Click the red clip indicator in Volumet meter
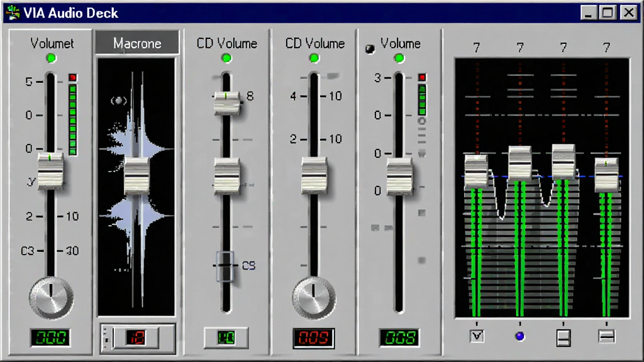The image size is (644, 362). pyautogui.click(x=73, y=77)
